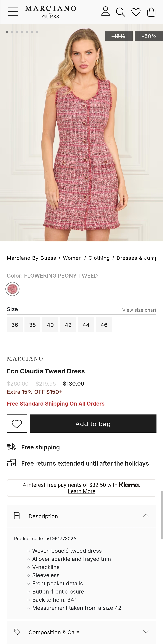Open Klarna Learn More link
The width and height of the screenshot is (163, 644).
pyautogui.click(x=82, y=491)
